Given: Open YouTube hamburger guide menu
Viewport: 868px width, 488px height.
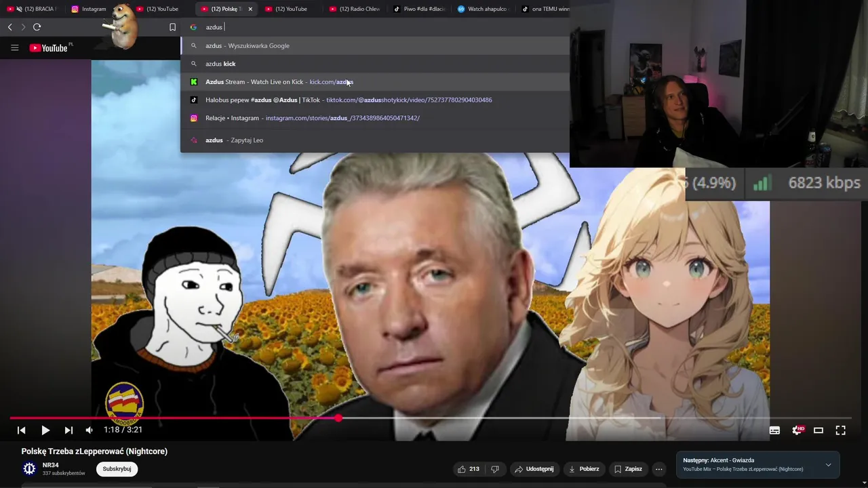Looking at the screenshot, I should [x=14, y=48].
